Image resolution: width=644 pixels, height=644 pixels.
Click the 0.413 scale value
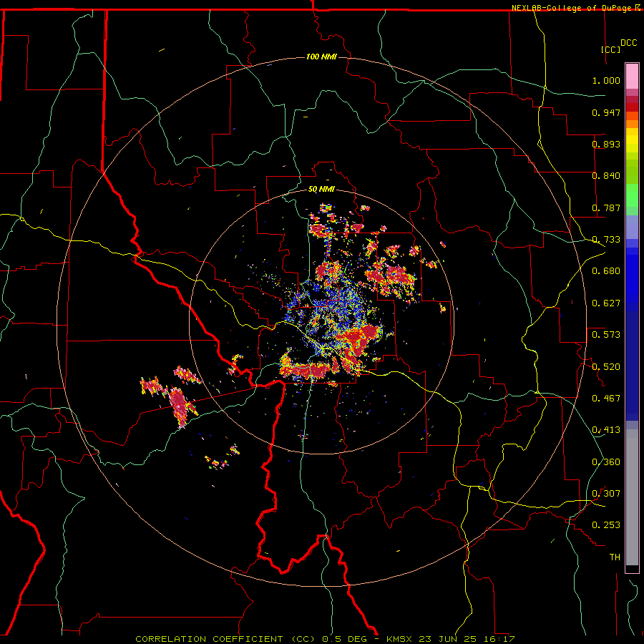click(x=606, y=430)
